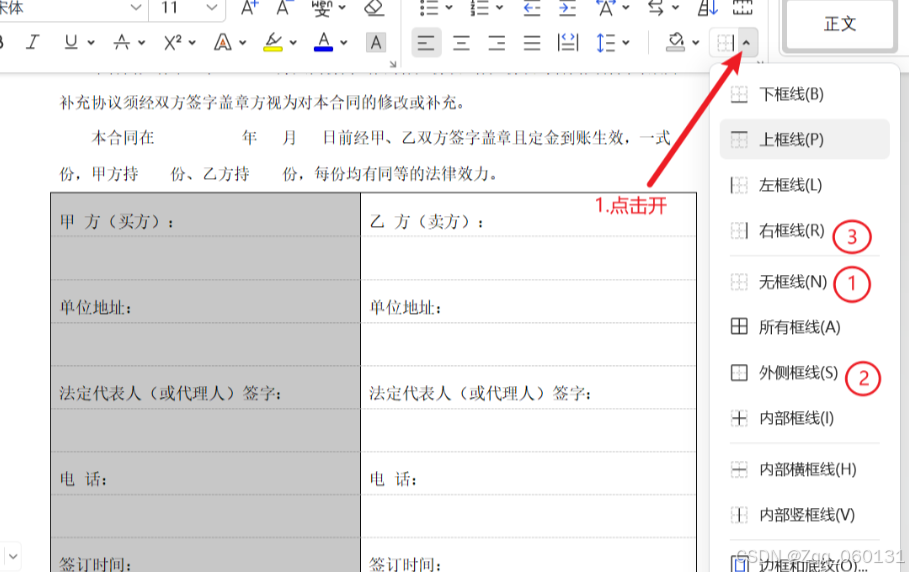The image size is (909, 572).
Task: Click the Chinese layout icon
Action: (606, 8)
